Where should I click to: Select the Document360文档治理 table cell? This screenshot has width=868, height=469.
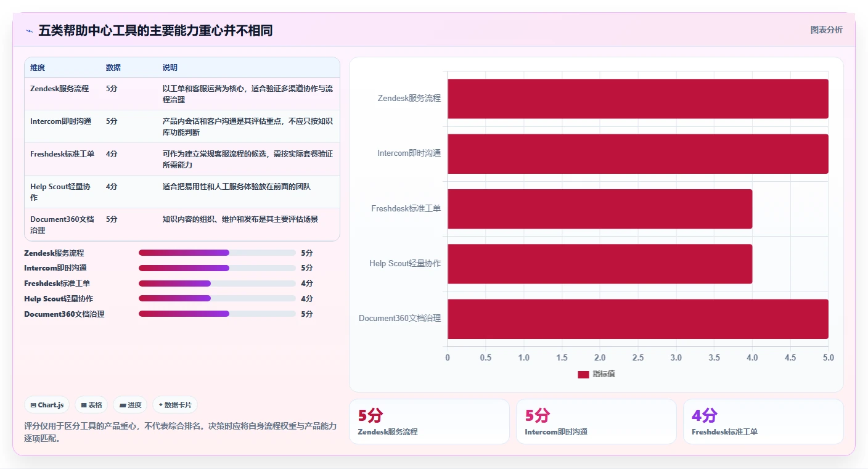coord(62,224)
